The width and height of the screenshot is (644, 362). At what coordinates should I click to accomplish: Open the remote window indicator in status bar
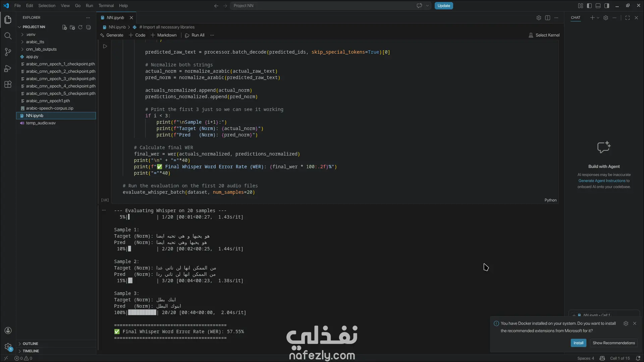[x=6, y=358]
